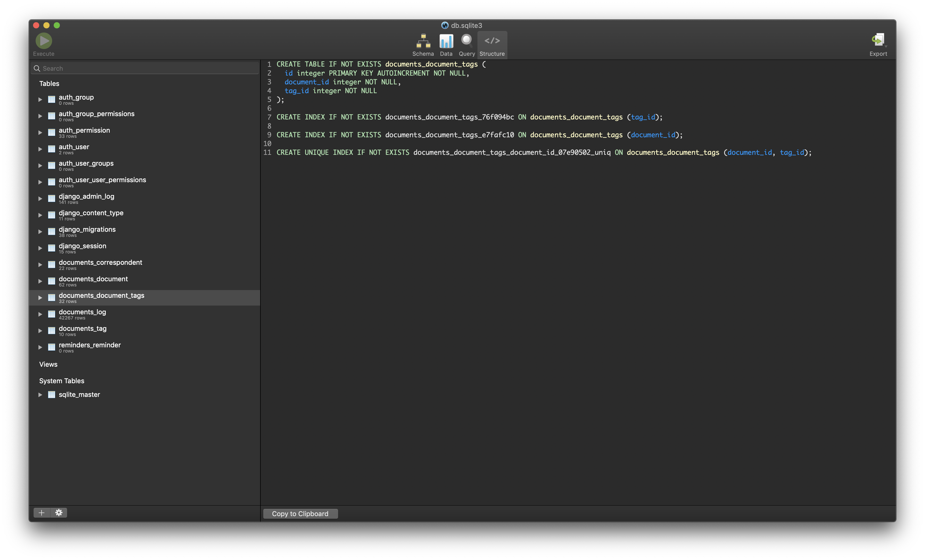Click the table icon beside auth_group
This screenshot has width=925, height=560.
51,99
